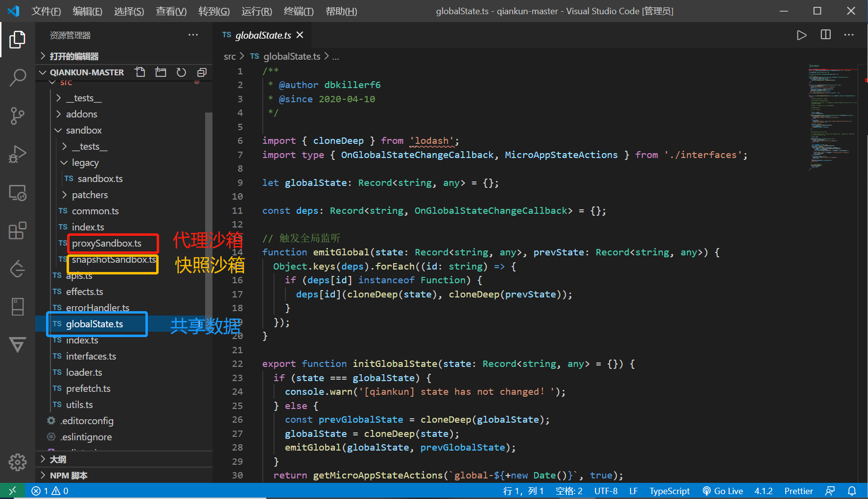
Task: Click the New Folder icon in explorer
Action: 161,72
